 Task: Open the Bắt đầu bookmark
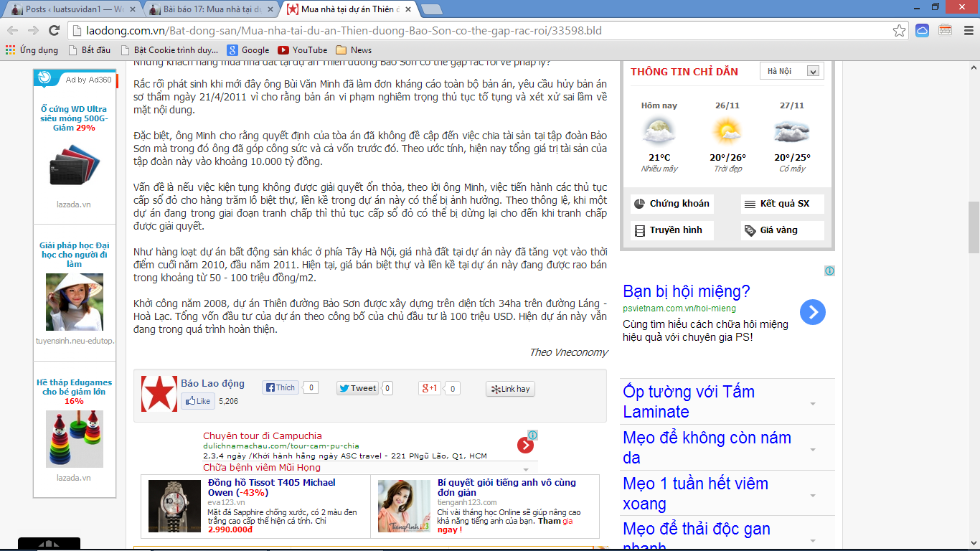coord(89,50)
